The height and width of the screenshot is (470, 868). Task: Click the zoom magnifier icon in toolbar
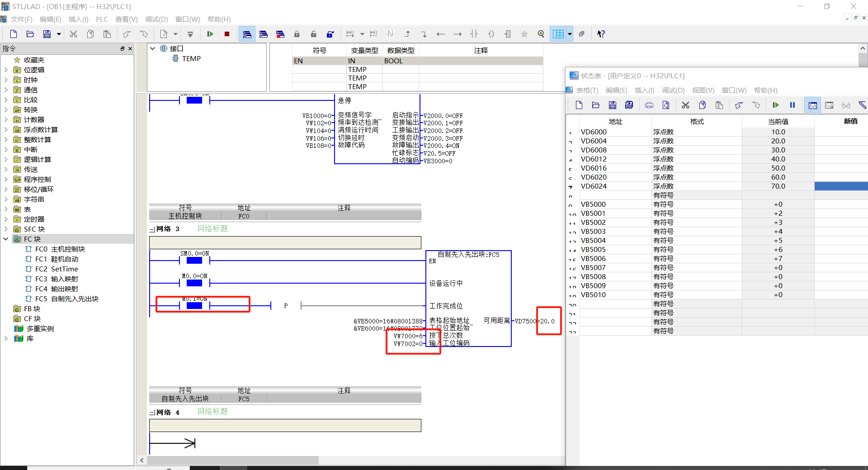click(541, 34)
